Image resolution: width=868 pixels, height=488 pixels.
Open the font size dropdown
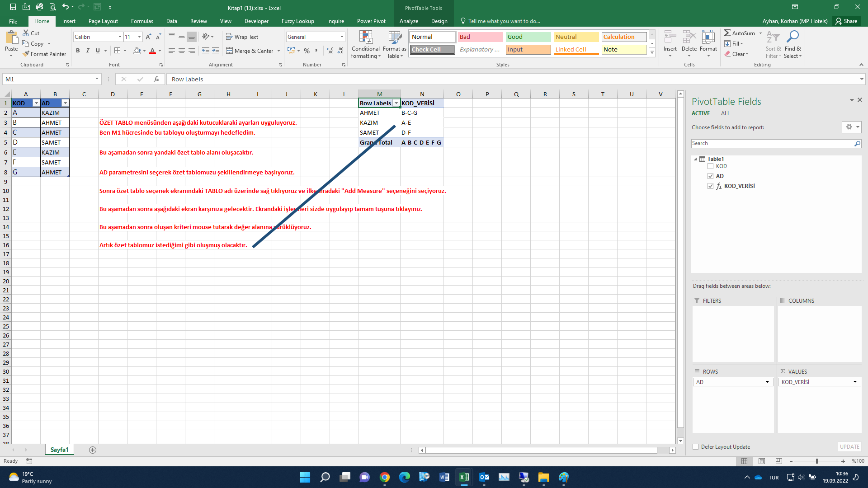point(139,37)
